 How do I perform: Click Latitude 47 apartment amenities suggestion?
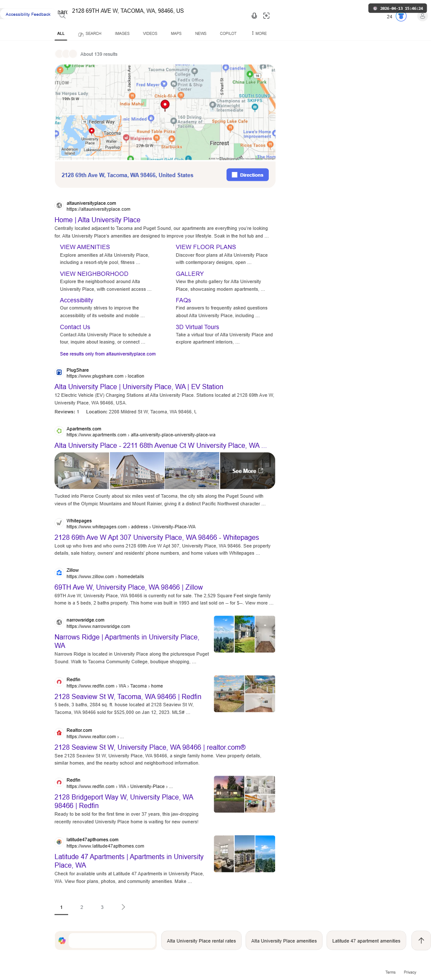(366, 941)
